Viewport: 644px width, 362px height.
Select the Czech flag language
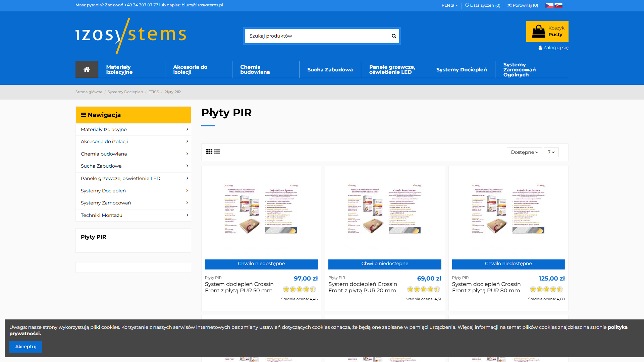click(549, 5)
